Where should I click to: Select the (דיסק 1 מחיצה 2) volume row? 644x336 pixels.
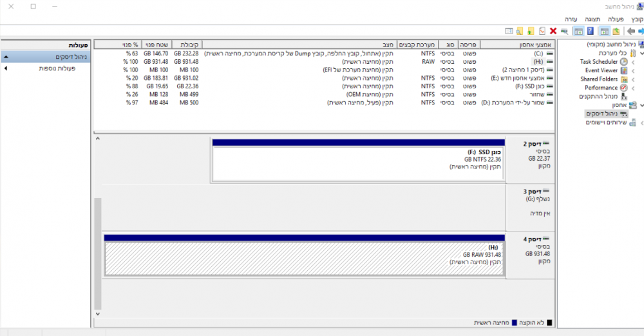(324, 70)
